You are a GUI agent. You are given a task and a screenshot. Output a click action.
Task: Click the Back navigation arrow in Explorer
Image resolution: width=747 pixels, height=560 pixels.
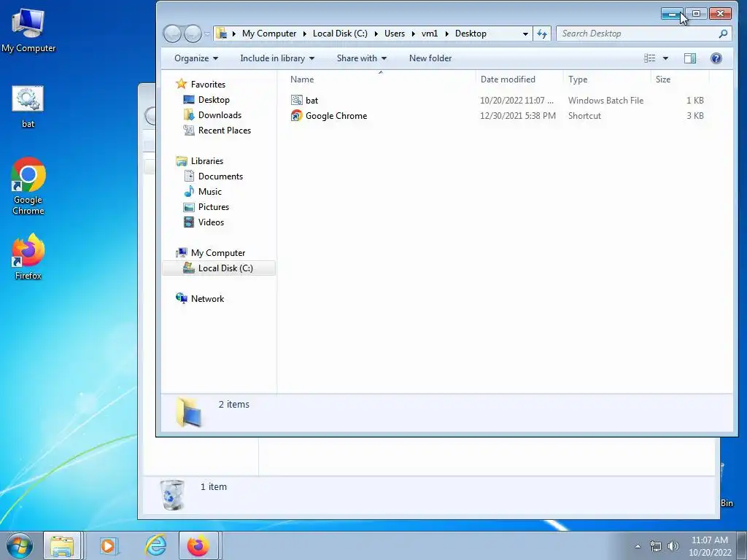click(x=172, y=34)
